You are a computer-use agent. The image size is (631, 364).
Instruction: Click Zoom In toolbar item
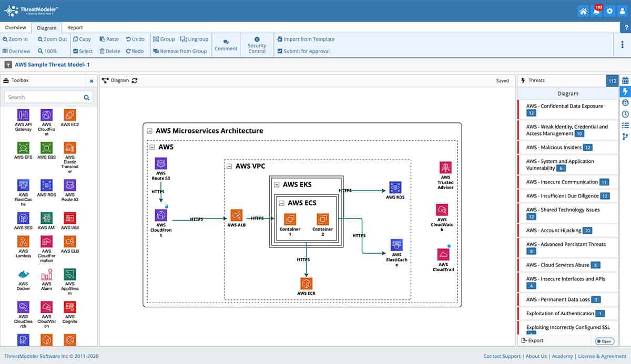(15, 39)
